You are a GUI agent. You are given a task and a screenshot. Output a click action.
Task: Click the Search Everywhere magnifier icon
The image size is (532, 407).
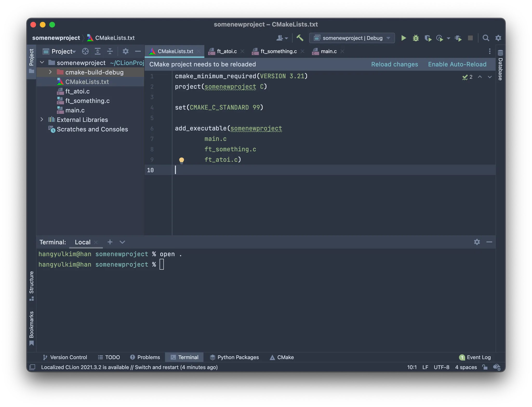click(486, 38)
